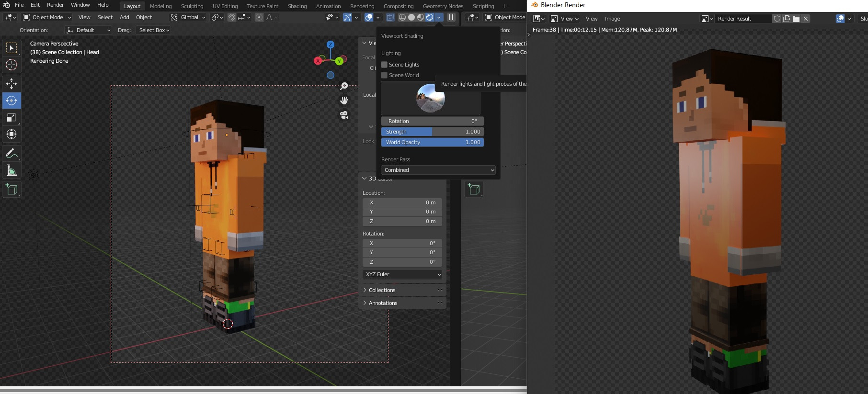
Task: Click the image editor View mode button
Action: [x=565, y=19]
